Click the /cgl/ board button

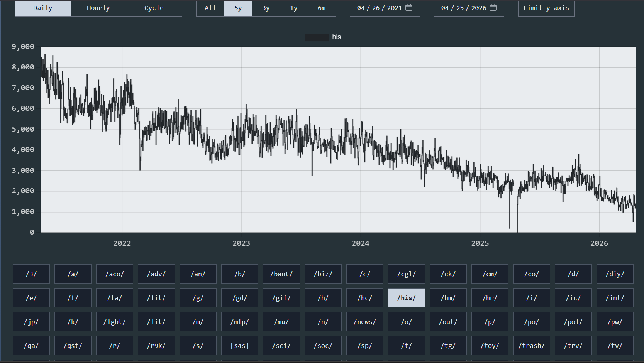tap(407, 274)
